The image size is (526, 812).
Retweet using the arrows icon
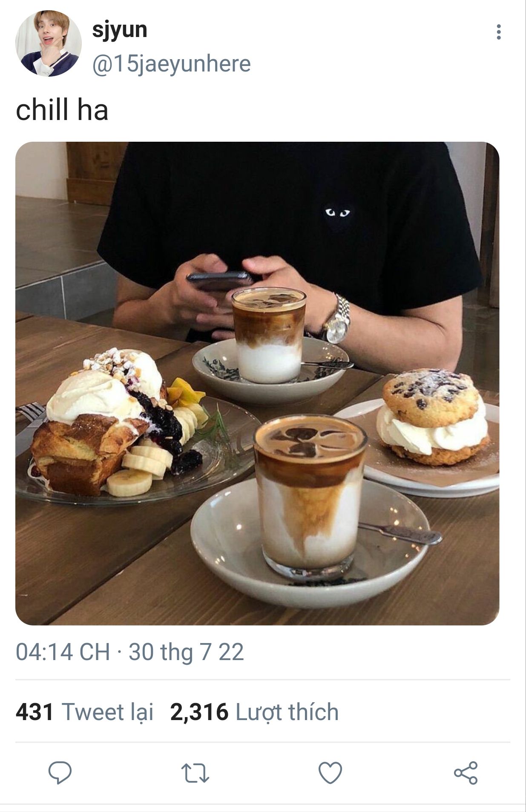tap(195, 773)
